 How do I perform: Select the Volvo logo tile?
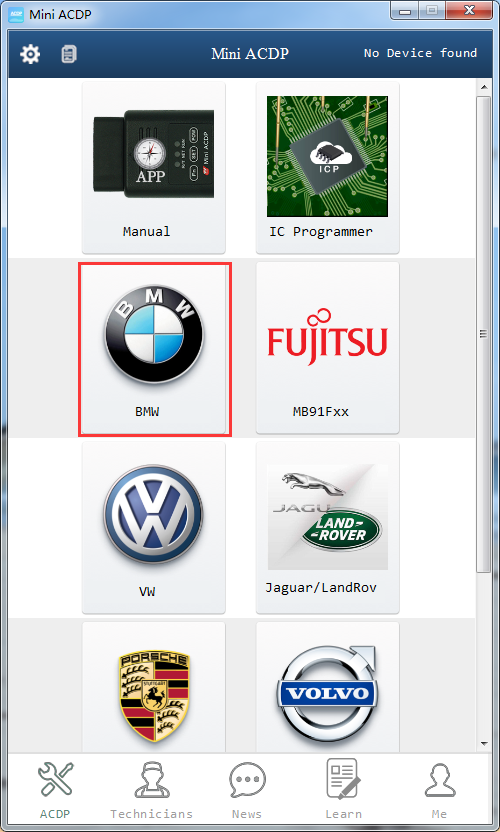pyautogui.click(x=327, y=687)
